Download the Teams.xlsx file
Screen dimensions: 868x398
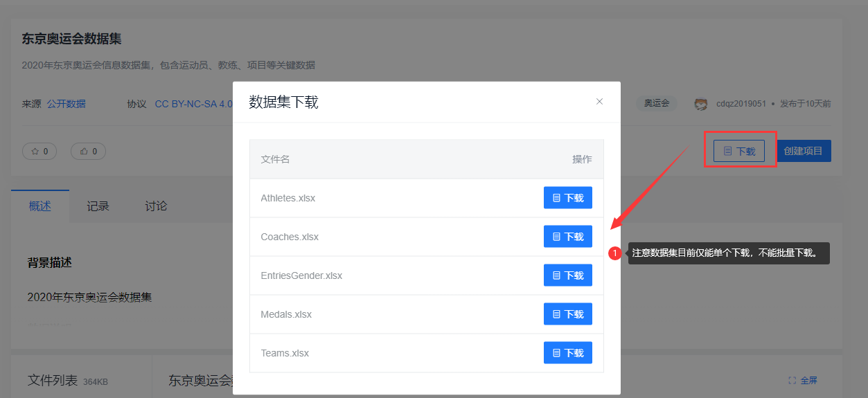click(567, 353)
